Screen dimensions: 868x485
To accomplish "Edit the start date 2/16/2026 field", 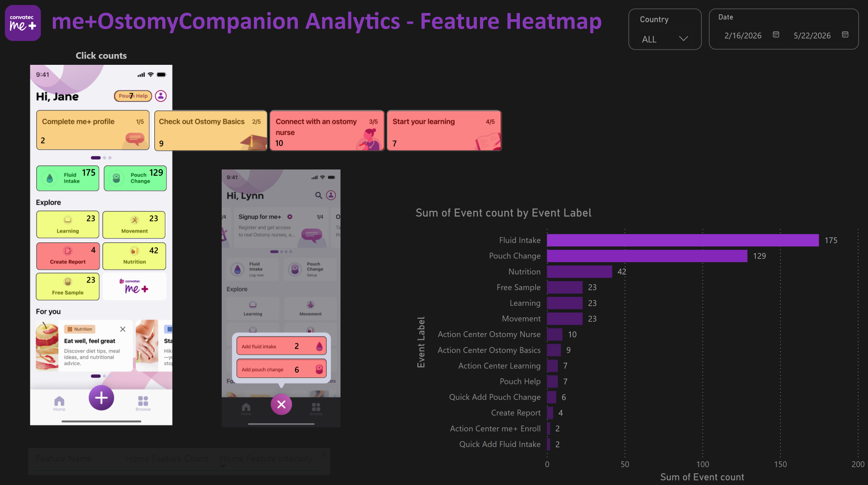I will tap(743, 35).
